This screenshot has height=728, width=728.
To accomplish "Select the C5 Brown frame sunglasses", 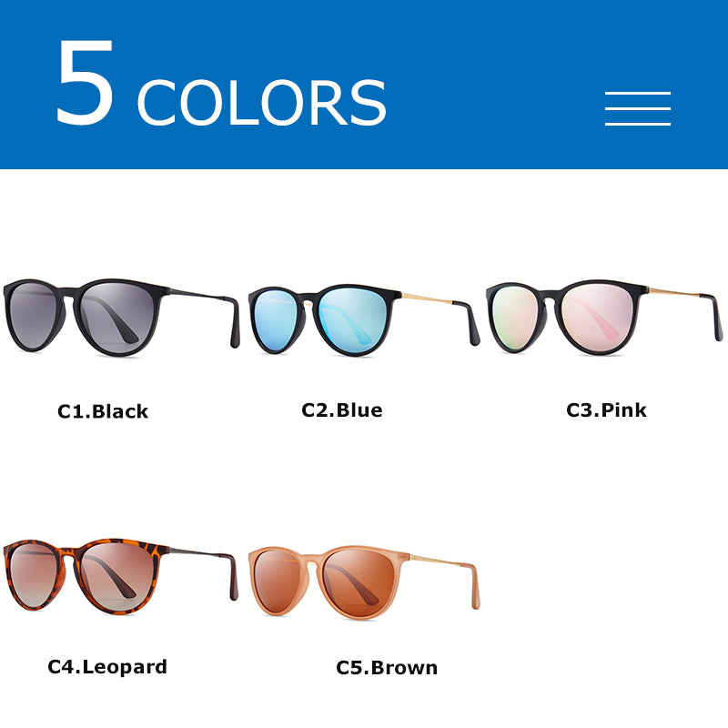I will pos(364,582).
